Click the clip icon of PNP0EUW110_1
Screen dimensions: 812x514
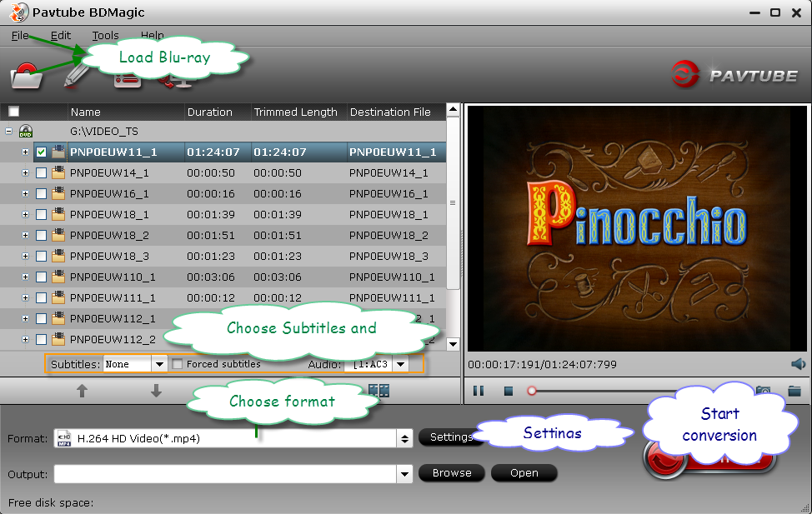[58, 277]
